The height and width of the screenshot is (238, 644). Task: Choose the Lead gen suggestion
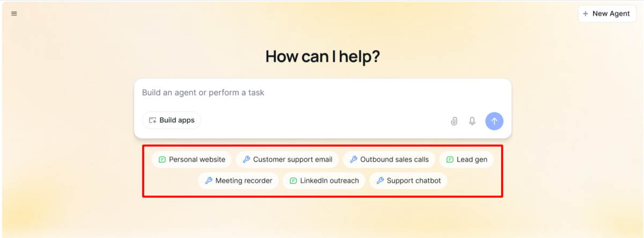click(466, 160)
